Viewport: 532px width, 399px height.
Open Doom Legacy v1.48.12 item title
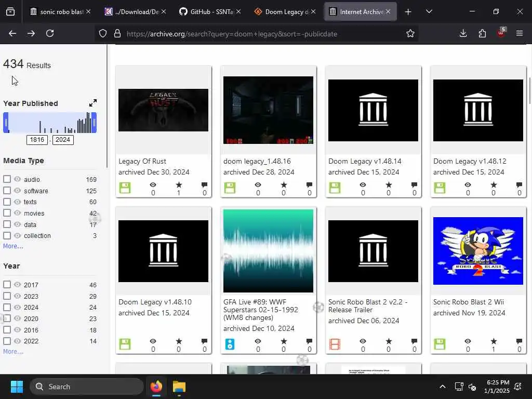click(470, 161)
